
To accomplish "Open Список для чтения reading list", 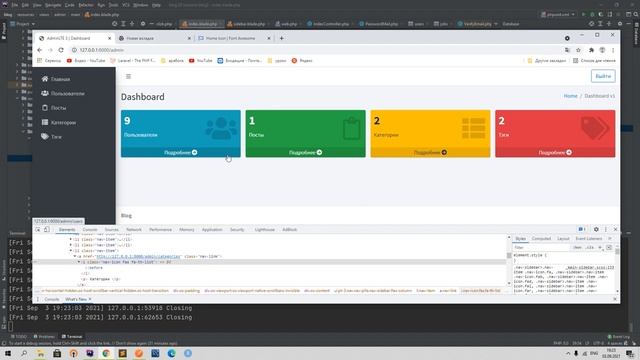I will (x=594, y=60).
